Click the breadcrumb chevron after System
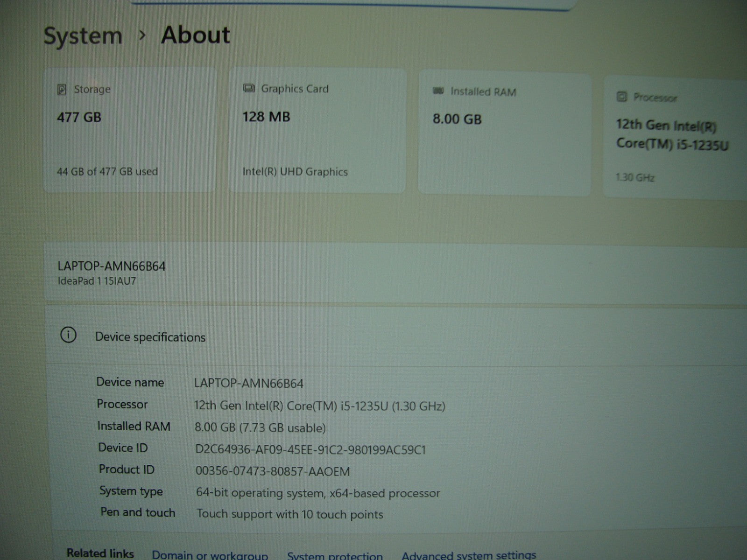747x560 pixels. [x=142, y=35]
